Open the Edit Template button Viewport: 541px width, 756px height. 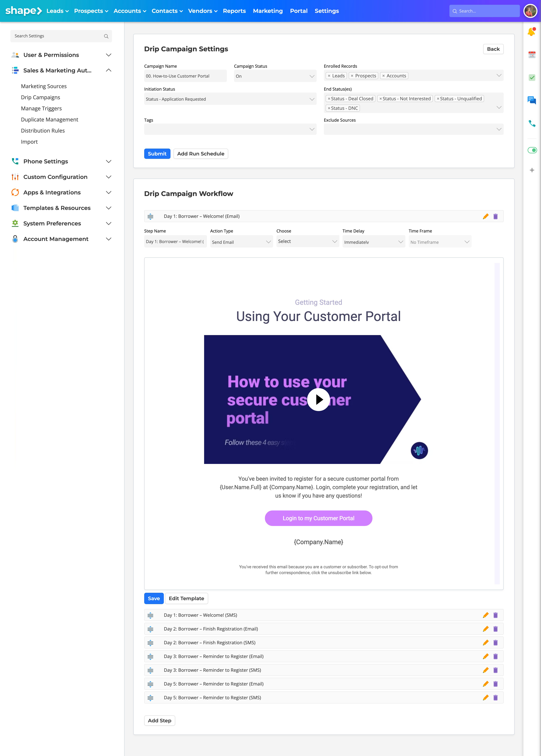(x=186, y=598)
